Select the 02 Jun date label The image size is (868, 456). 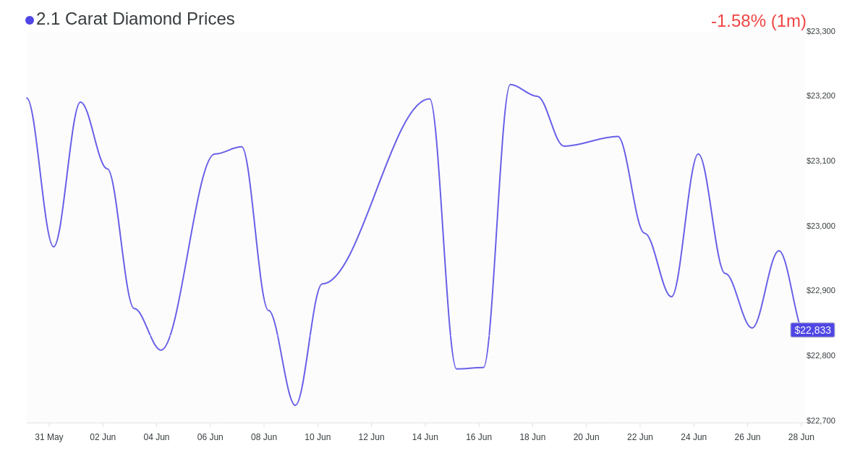tap(103, 437)
